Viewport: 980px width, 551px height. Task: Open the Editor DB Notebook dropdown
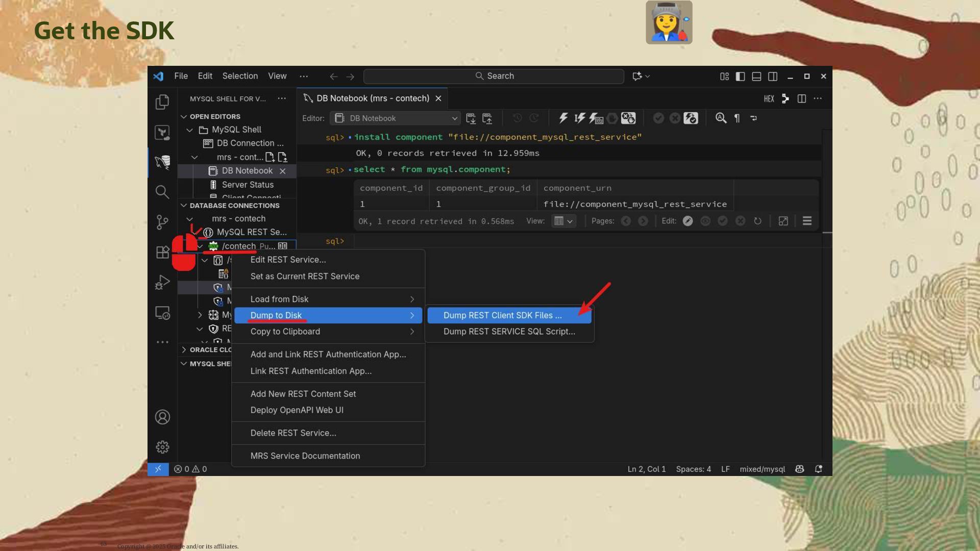[395, 118]
